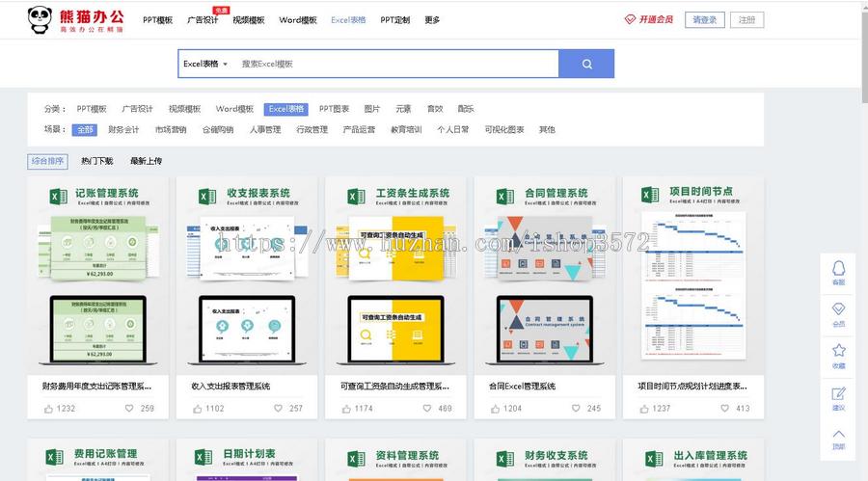Viewport: 868px width, 481px height.
Task: Open the 合同管理系统 template thumbnail
Action: [x=545, y=277]
